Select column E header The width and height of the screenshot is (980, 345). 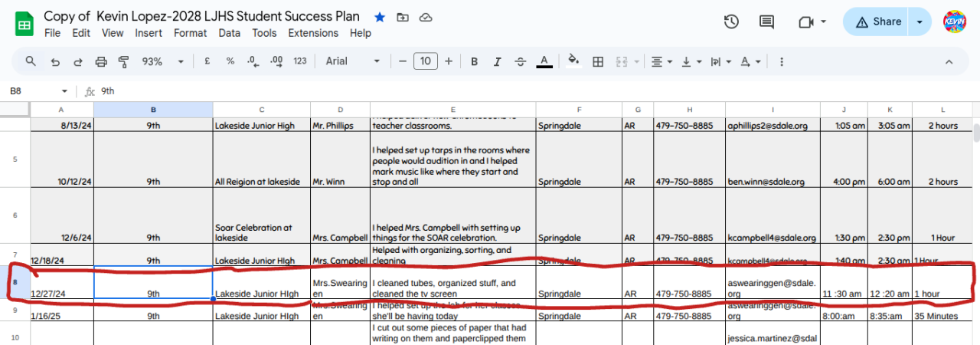click(453, 110)
